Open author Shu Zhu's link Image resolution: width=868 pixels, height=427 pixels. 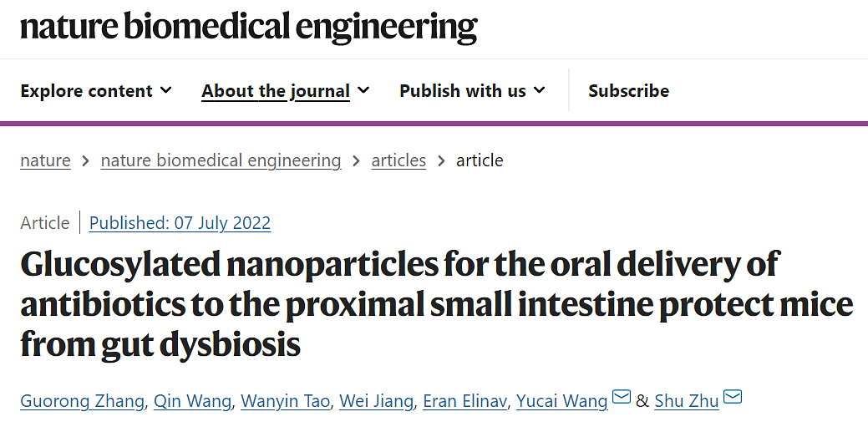coord(686,401)
